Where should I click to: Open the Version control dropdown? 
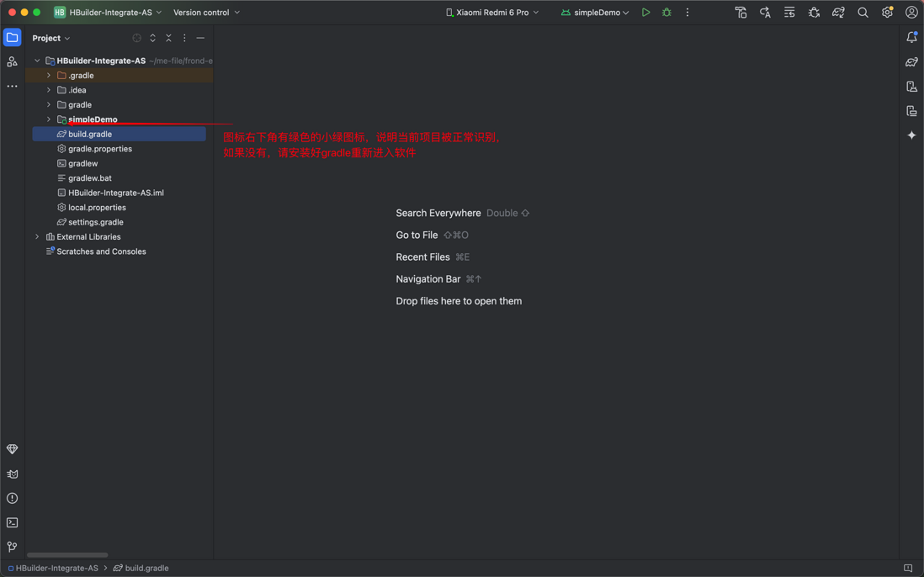(x=206, y=13)
